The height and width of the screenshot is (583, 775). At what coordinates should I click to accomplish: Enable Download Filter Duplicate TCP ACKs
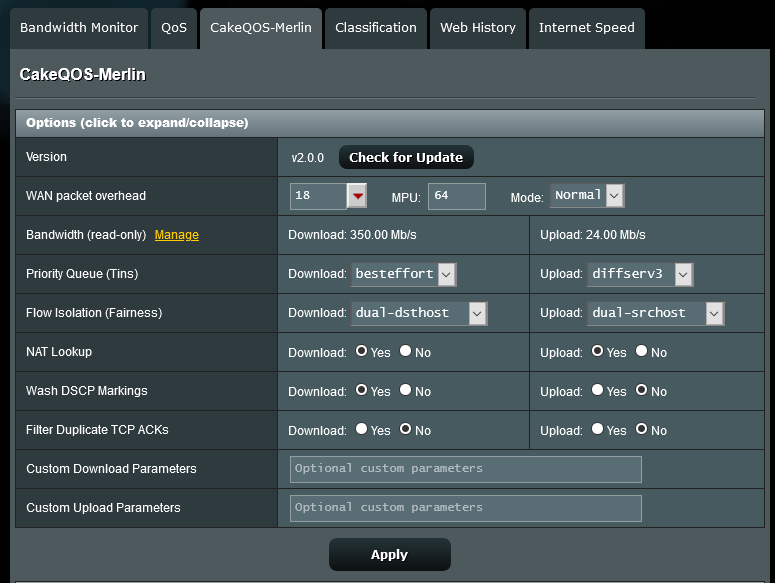pos(362,430)
